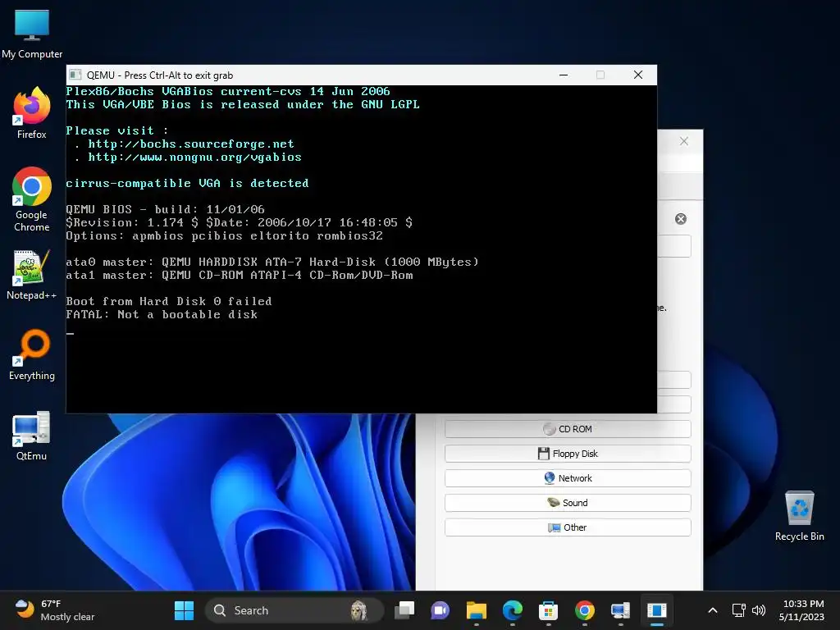Click the 'ata1 master' CD-ROM line
The image size is (840, 630).
tap(240, 276)
